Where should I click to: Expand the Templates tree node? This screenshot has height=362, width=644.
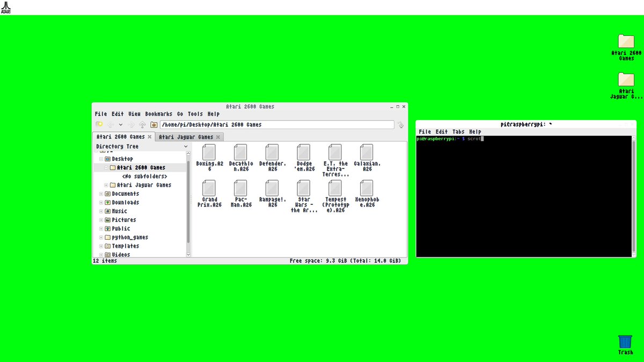click(101, 246)
